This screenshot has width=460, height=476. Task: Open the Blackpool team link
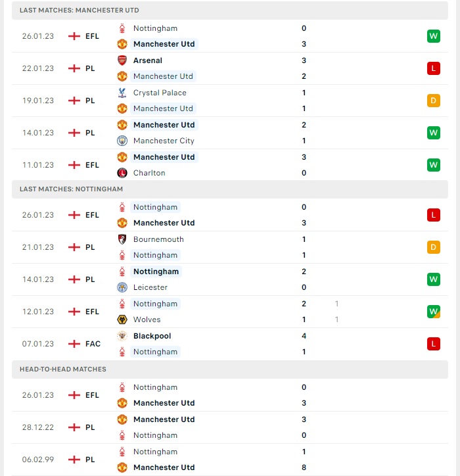pos(152,336)
